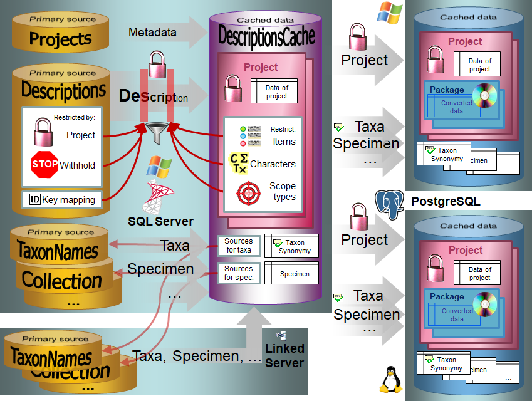Click the Items restrict icon
Screen dimensions: 532x401
coord(251,135)
